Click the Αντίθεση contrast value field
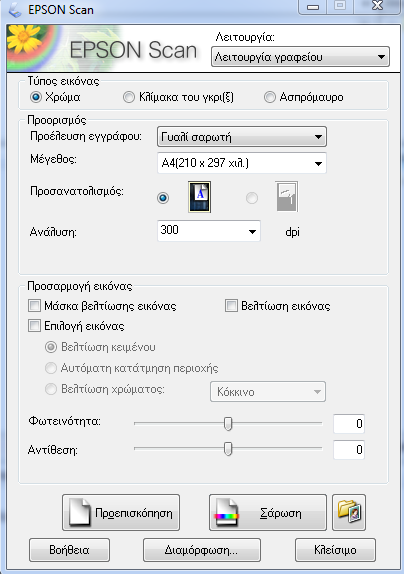The image size is (404, 574). click(x=349, y=450)
